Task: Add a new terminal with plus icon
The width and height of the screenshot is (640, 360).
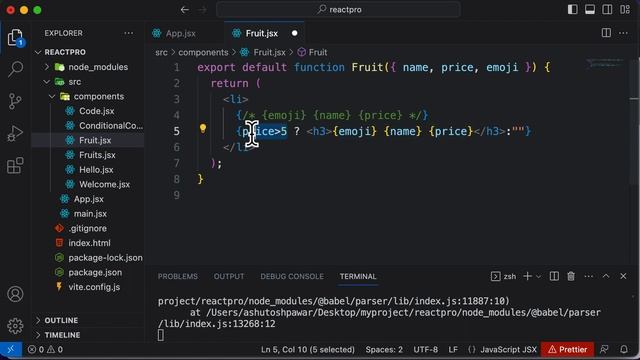Action: click(527, 276)
